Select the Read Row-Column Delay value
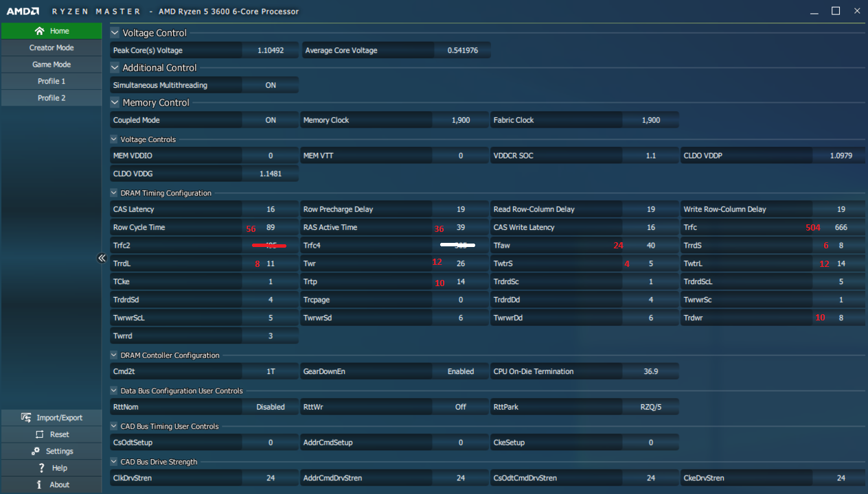This screenshot has width=868, height=494. (651, 209)
